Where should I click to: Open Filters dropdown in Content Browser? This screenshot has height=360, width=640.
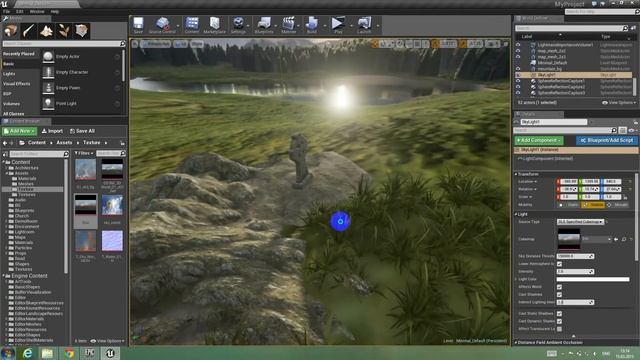84,153
